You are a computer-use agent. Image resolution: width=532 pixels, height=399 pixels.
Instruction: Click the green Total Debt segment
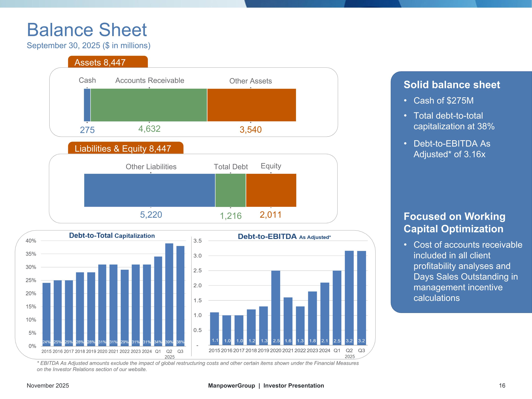point(230,190)
